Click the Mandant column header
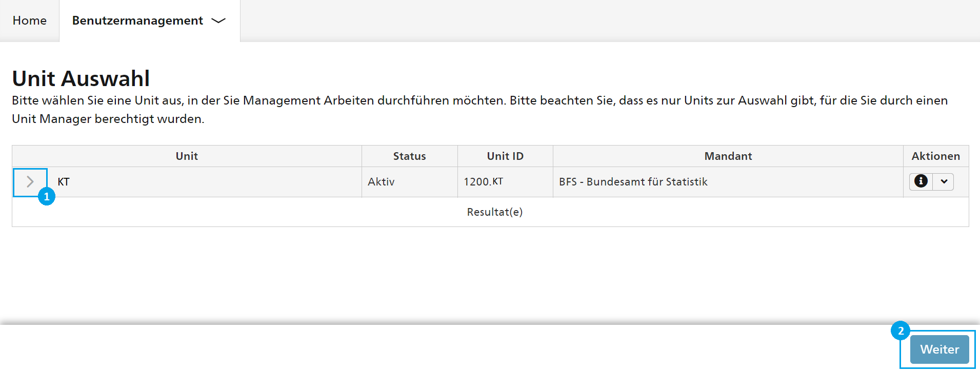980x372 pixels. click(x=728, y=156)
